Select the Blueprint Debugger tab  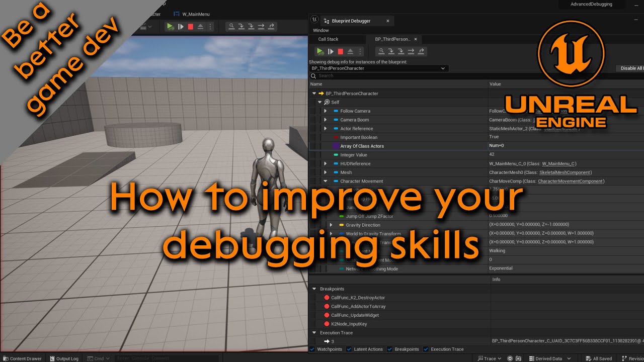(x=351, y=21)
